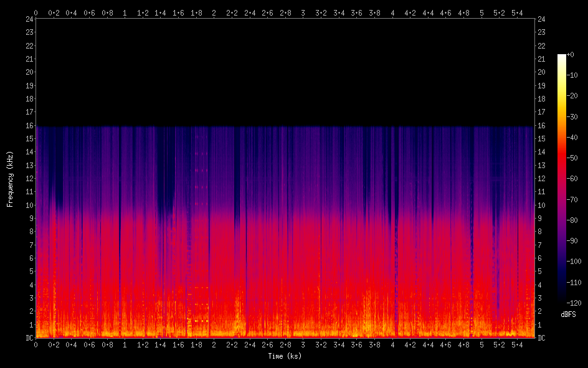Select the DC label on left frequency axis

pos(29,338)
